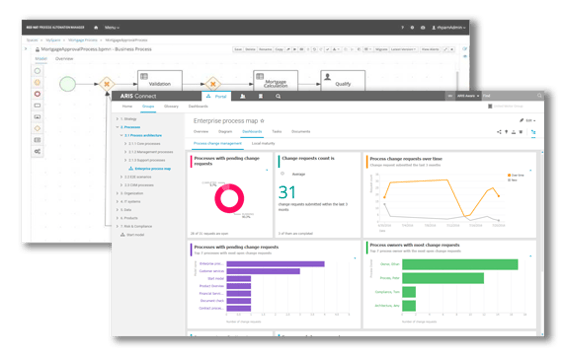Expand the 3. Organization tree node
563x361 pixels.
117,193
